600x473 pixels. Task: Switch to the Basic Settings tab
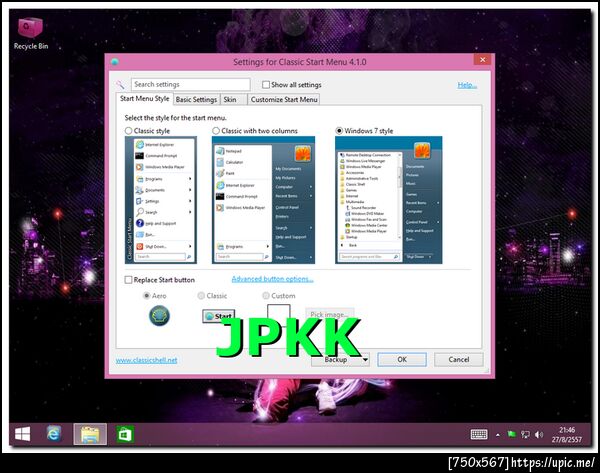[196, 99]
